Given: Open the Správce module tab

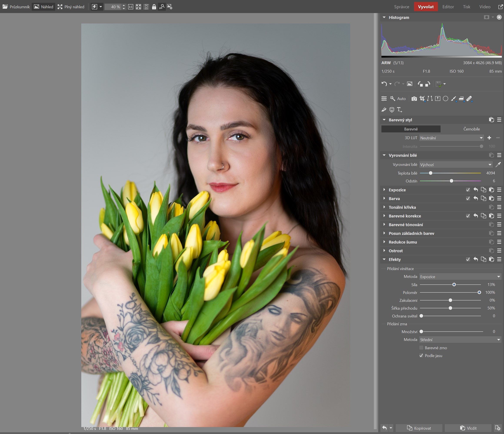Looking at the screenshot, I should pyautogui.click(x=401, y=7).
